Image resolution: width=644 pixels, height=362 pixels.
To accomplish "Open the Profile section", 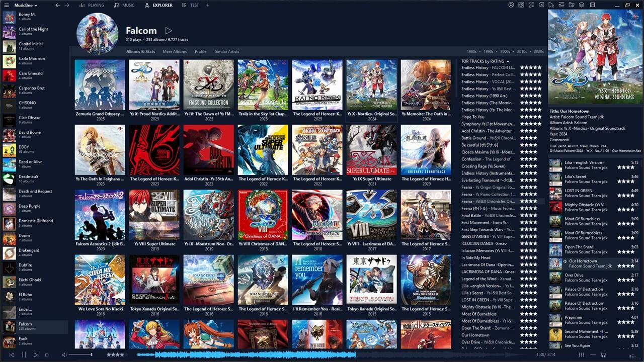I will (x=201, y=51).
